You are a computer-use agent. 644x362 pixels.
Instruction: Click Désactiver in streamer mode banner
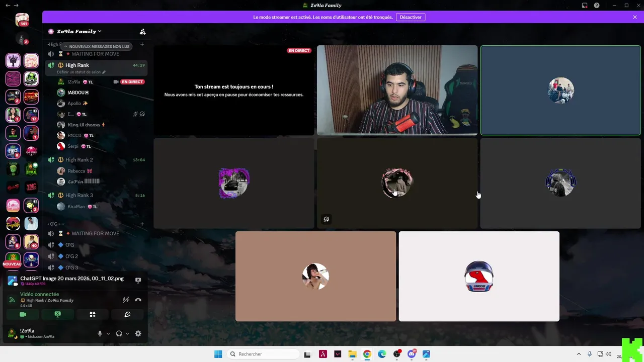(x=411, y=17)
